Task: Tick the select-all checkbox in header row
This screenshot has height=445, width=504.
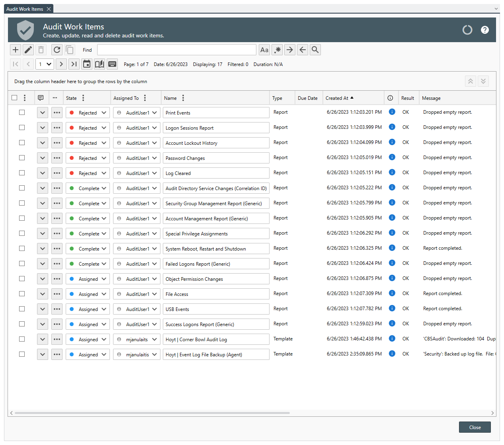Action: [x=14, y=98]
